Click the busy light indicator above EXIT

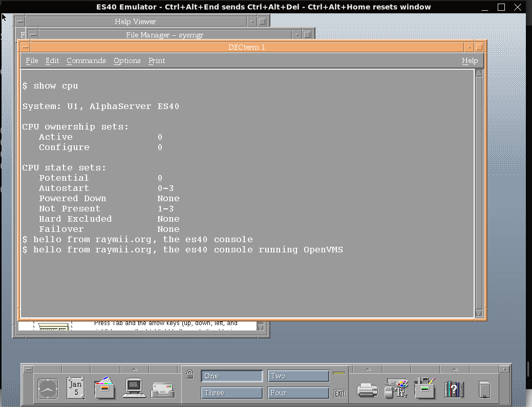click(x=339, y=373)
